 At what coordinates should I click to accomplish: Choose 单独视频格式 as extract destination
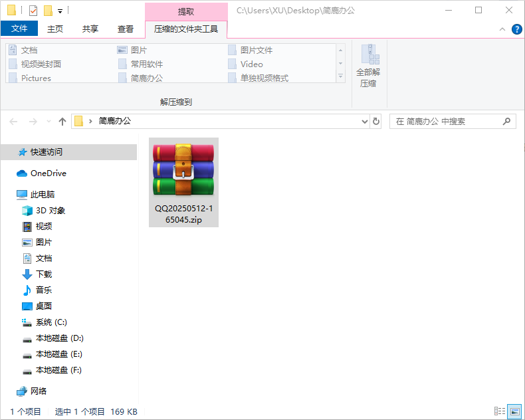[258, 78]
